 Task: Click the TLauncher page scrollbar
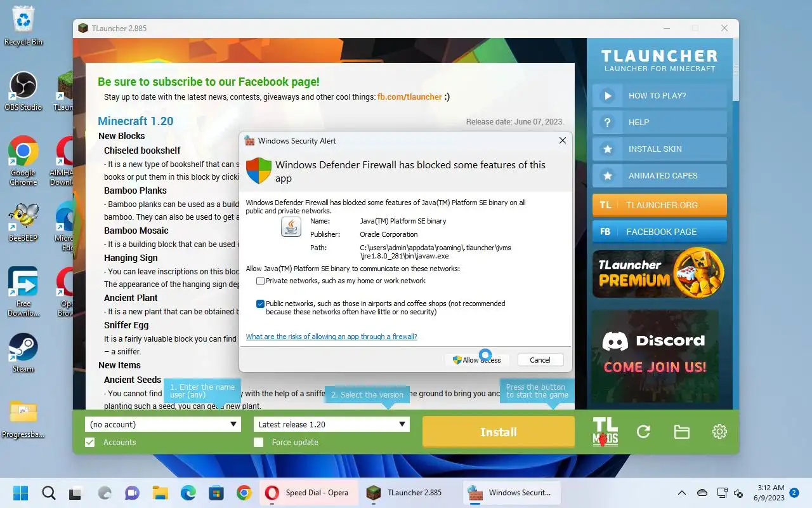[x=736, y=70]
